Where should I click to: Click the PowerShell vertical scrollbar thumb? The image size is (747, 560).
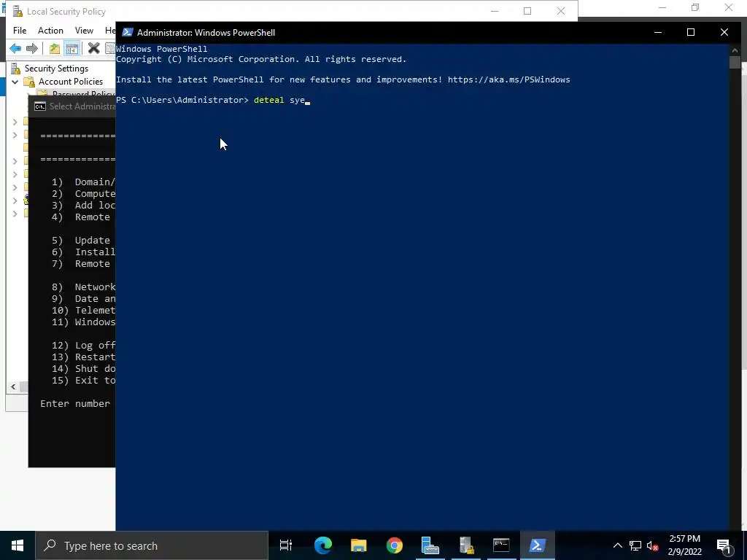(735, 63)
